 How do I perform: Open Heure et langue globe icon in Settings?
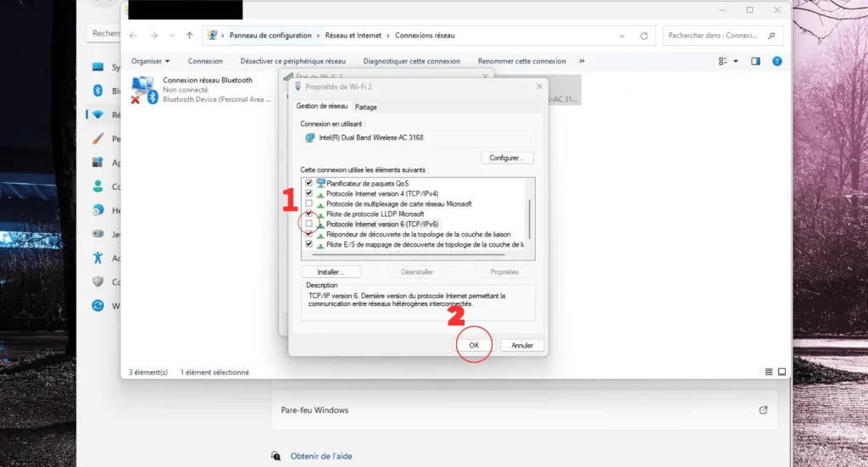98,210
